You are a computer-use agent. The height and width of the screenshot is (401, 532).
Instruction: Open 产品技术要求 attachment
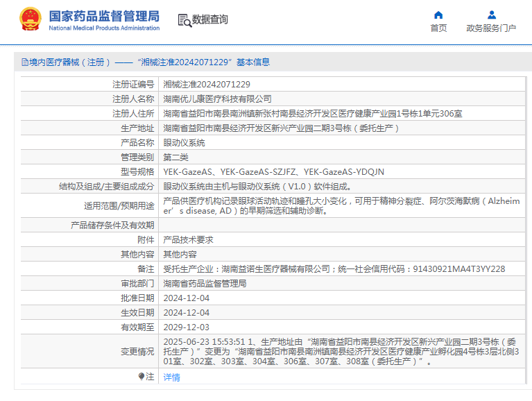[x=188, y=240]
